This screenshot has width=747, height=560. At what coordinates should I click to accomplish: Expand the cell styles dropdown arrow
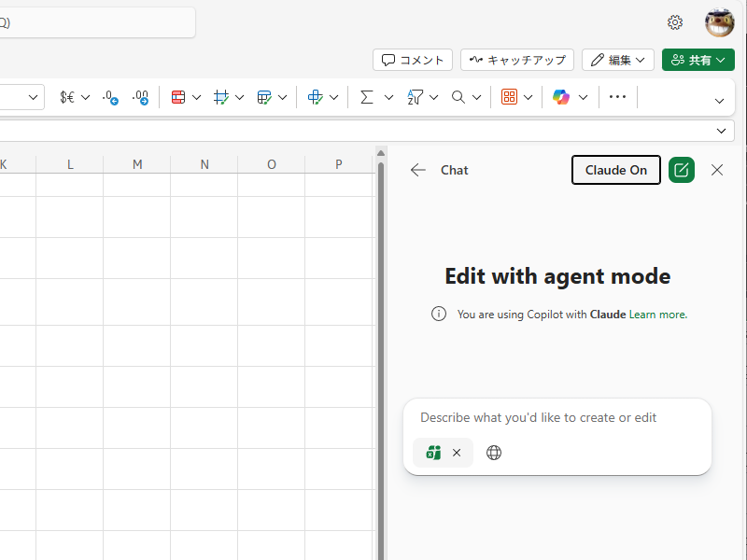(x=240, y=98)
